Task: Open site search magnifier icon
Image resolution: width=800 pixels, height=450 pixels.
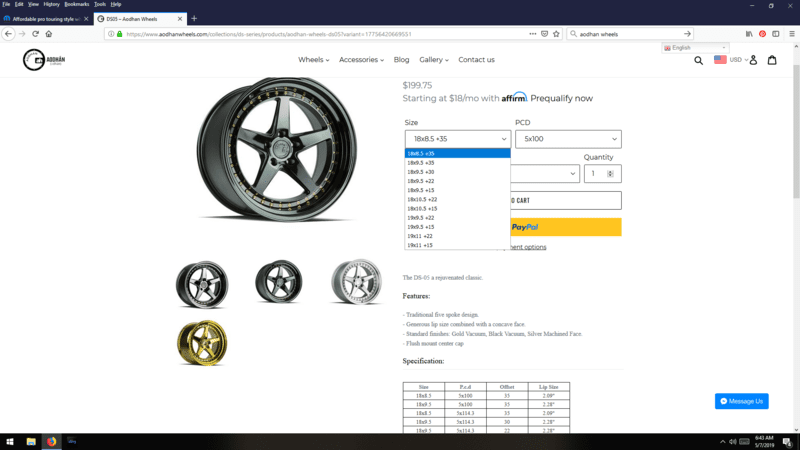Action: coord(698,60)
